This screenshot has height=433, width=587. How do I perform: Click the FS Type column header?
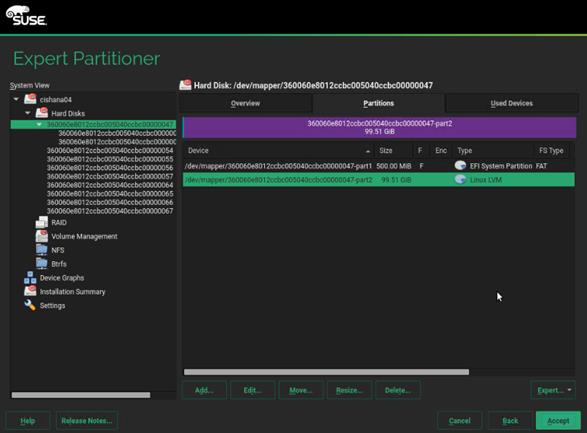551,150
